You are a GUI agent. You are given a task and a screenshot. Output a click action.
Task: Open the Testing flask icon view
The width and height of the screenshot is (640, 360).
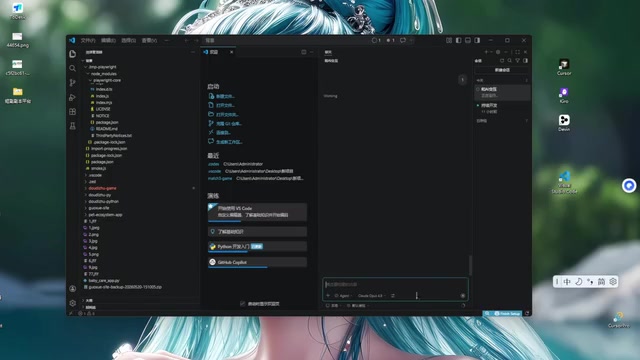tap(73, 126)
